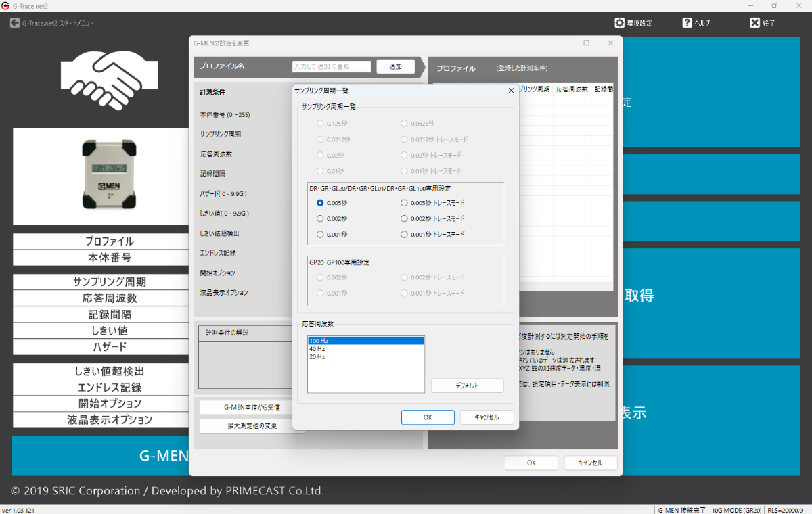812x514 pixels.
Task: Choose 20 Hz in 応答周波数 list
Action: click(366, 357)
